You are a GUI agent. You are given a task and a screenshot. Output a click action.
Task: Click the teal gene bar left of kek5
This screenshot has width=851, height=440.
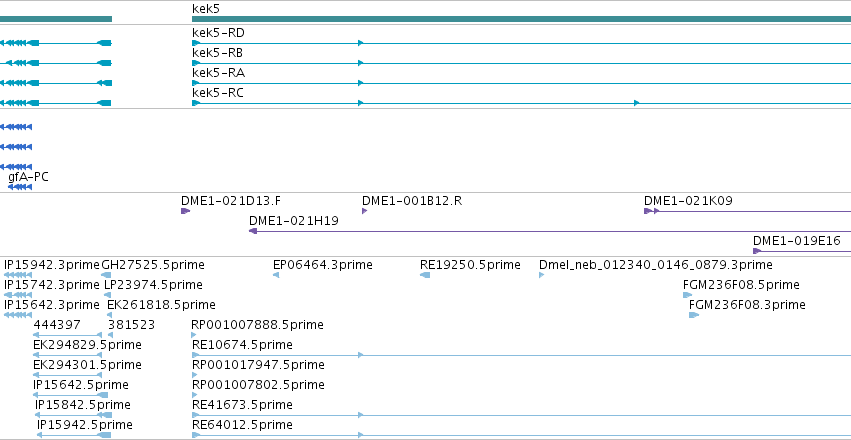tap(56, 19)
